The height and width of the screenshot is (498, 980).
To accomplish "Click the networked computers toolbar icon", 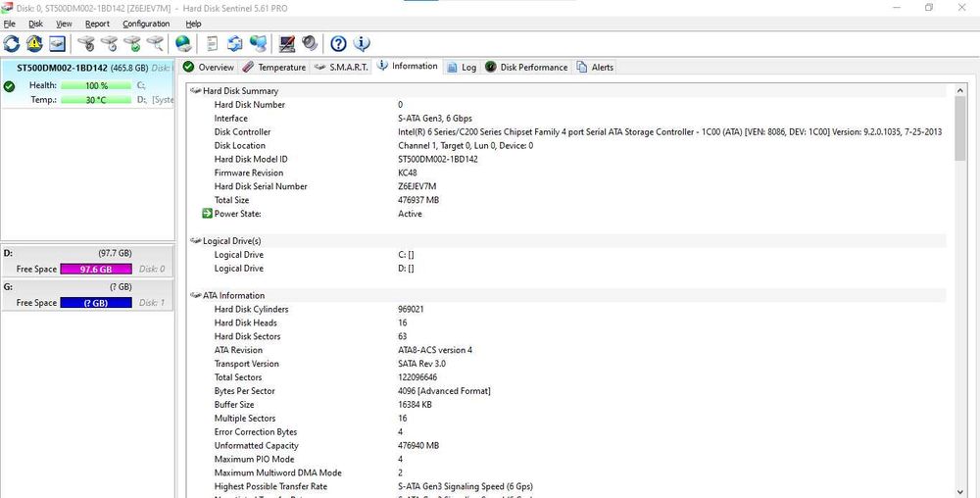I will 258,44.
